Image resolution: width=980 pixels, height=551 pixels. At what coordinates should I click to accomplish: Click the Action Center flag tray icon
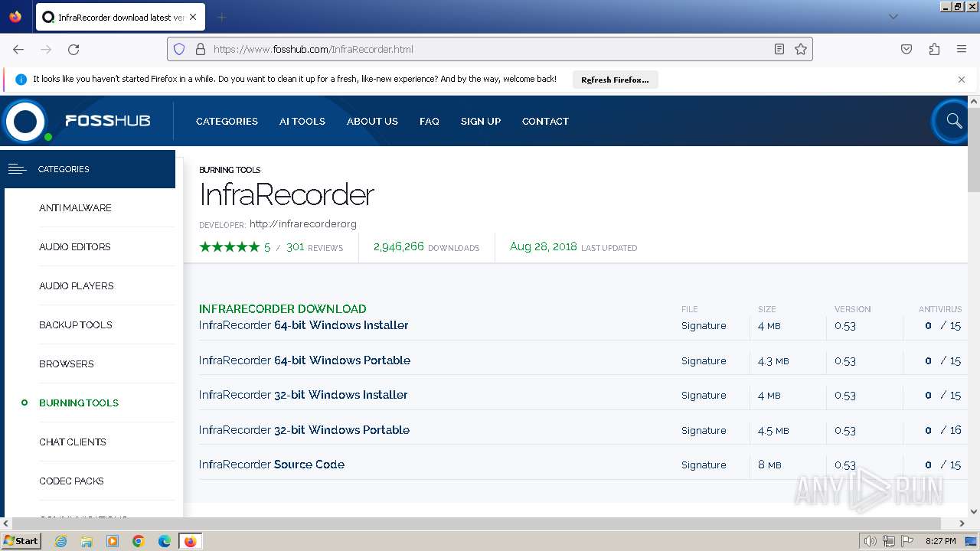click(x=907, y=541)
